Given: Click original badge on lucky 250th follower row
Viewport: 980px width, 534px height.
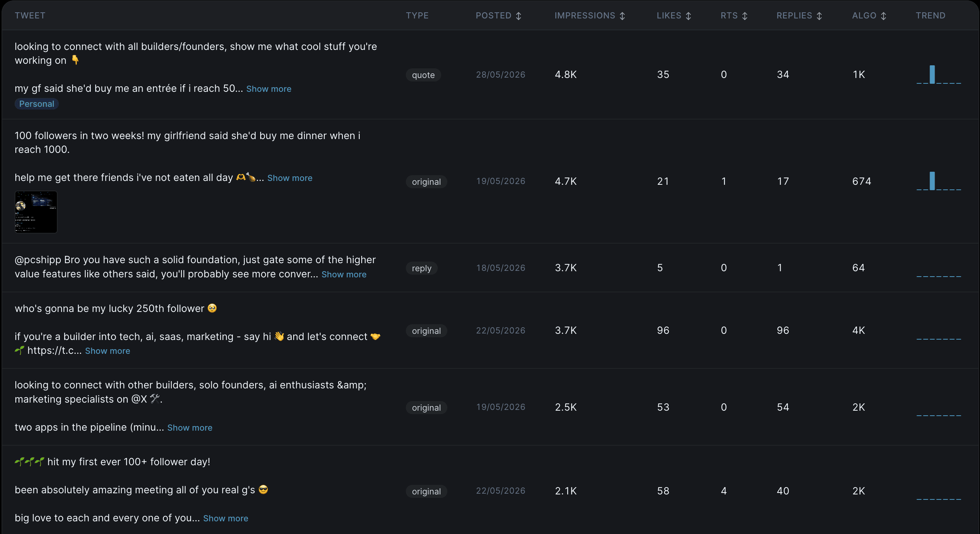Looking at the screenshot, I should [426, 331].
